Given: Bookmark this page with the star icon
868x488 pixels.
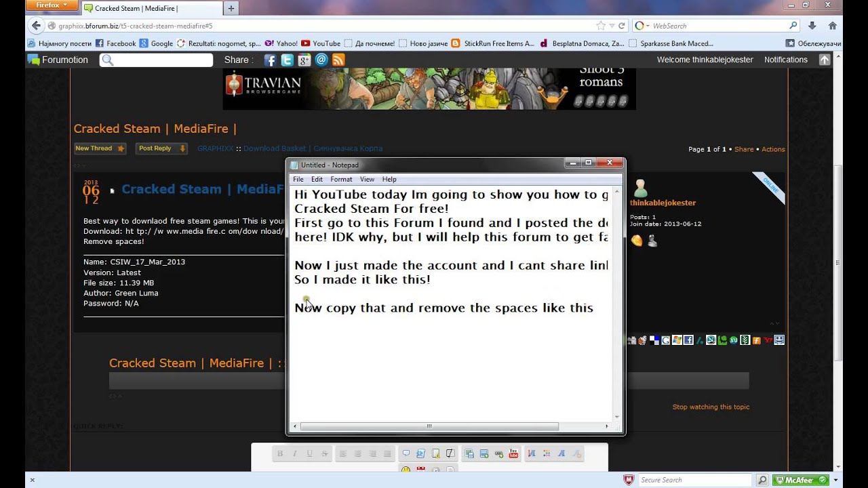Looking at the screenshot, I should 600,26.
